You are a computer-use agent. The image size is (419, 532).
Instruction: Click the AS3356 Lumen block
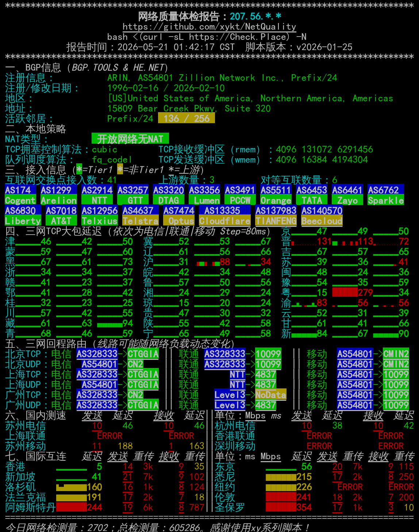[204, 195]
